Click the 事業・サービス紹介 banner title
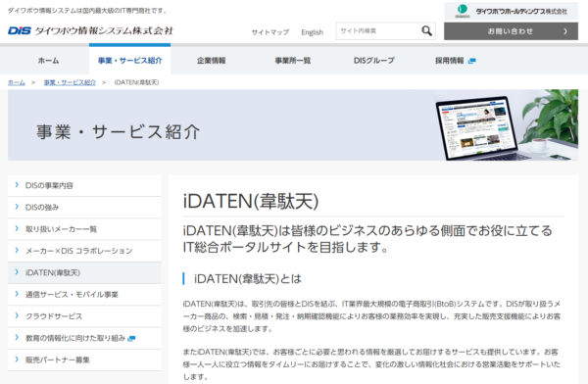The image size is (588, 384). (119, 132)
